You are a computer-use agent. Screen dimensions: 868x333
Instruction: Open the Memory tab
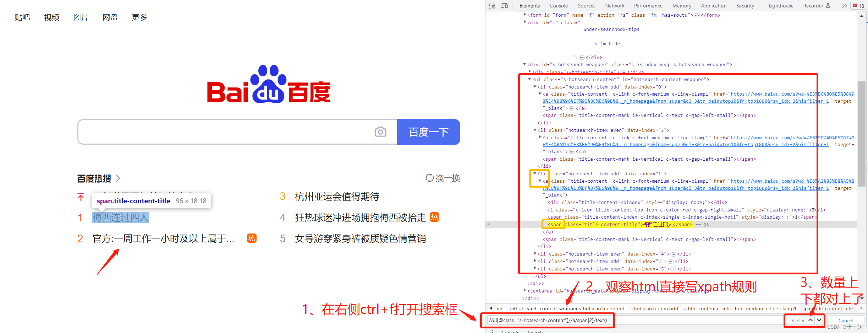682,6
